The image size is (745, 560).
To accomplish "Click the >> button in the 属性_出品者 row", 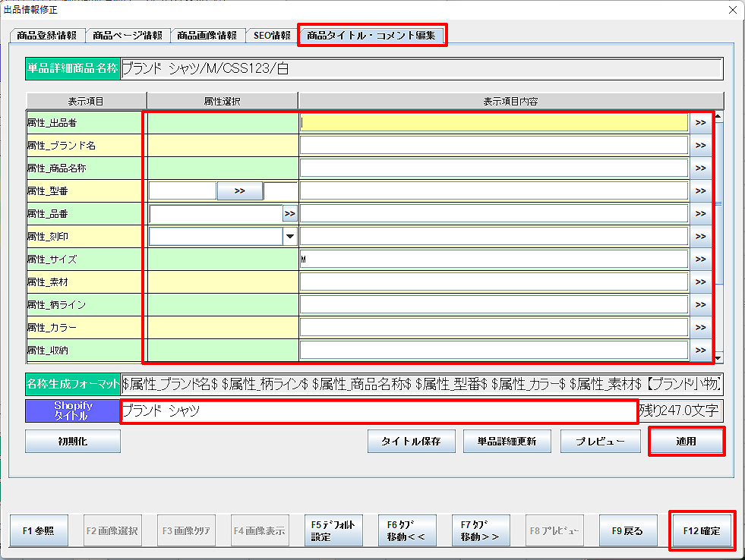I will [x=700, y=122].
